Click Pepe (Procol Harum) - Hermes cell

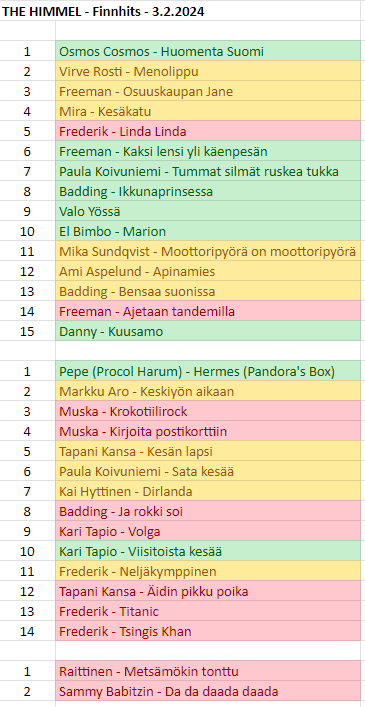208,371
